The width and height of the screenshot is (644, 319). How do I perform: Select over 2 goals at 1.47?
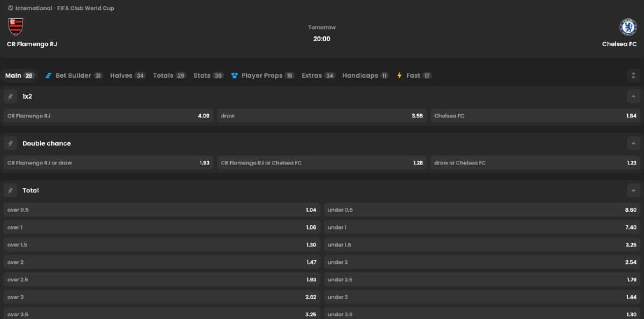(x=162, y=262)
